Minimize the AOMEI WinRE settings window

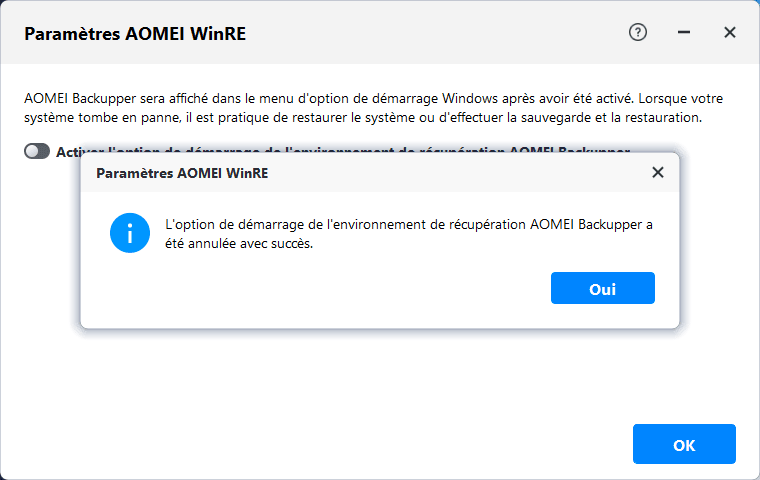684,32
